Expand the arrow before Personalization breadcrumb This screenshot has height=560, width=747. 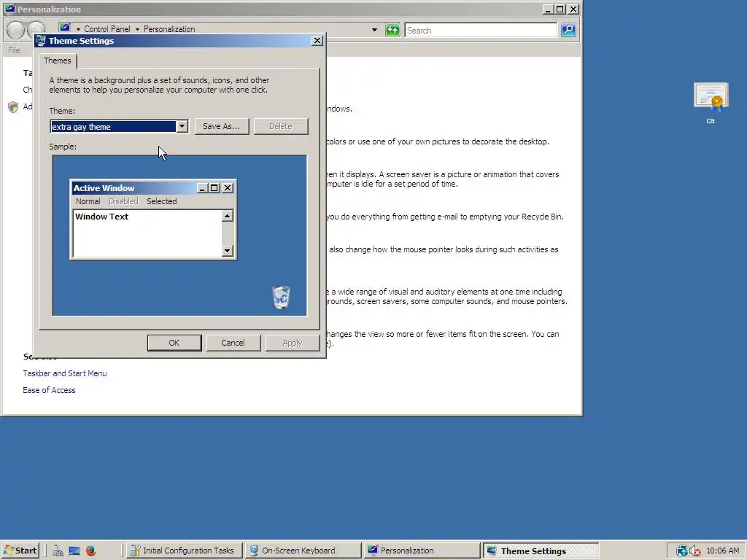(x=137, y=29)
